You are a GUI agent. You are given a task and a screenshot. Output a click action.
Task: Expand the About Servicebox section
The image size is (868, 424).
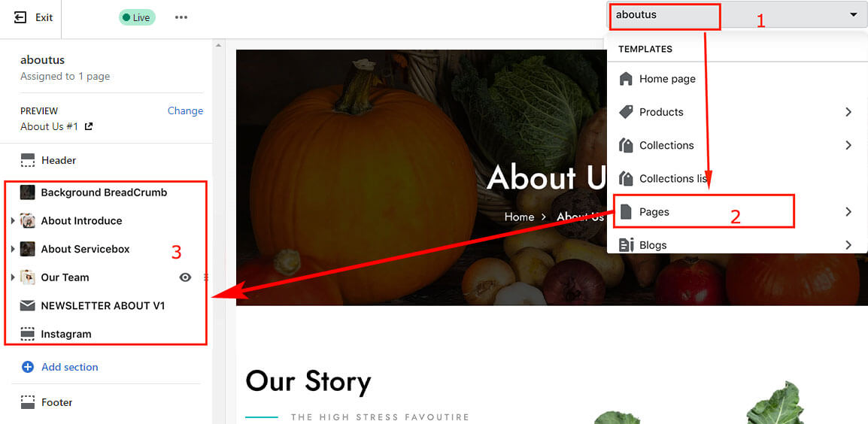(13, 249)
